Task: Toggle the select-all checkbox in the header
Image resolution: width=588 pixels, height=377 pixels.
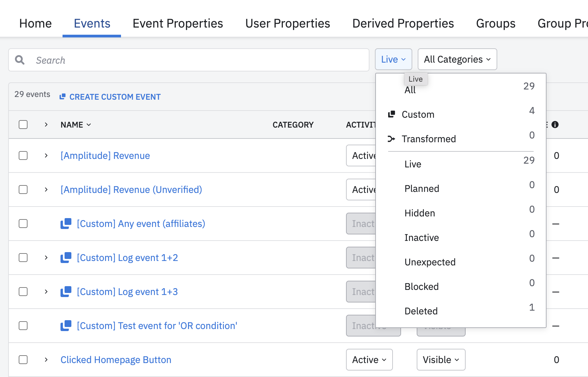Action: [23, 125]
